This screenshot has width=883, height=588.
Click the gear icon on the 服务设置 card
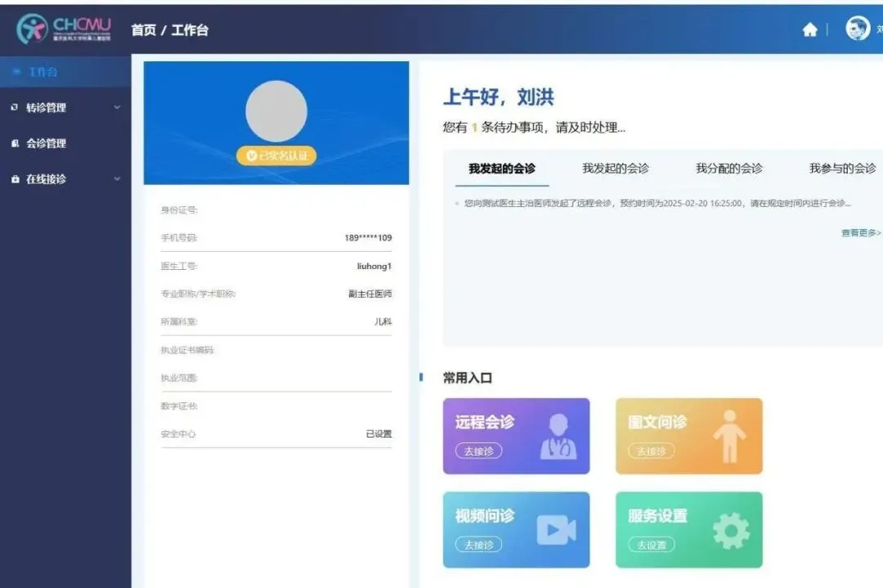click(730, 532)
